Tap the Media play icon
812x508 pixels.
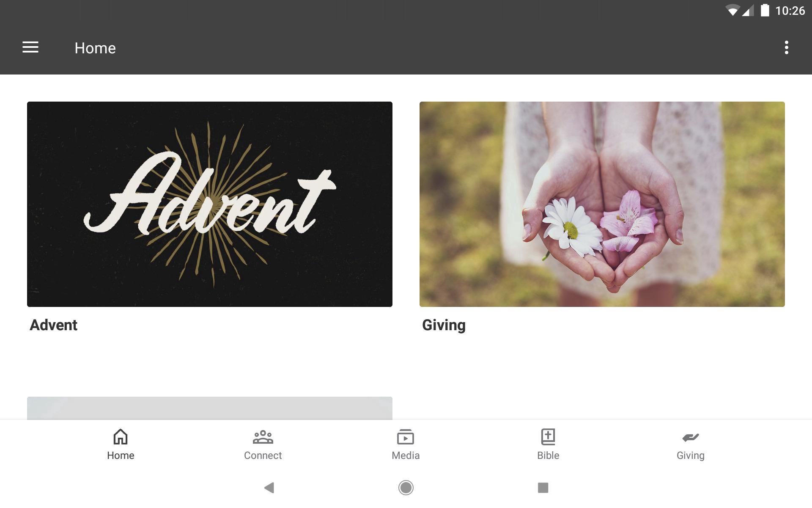coord(405,437)
